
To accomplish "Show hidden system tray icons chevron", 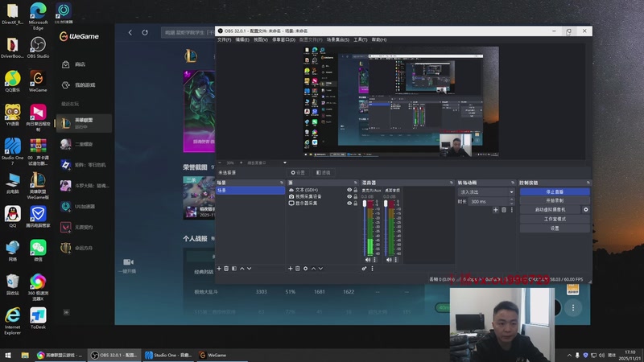I will point(569,356).
